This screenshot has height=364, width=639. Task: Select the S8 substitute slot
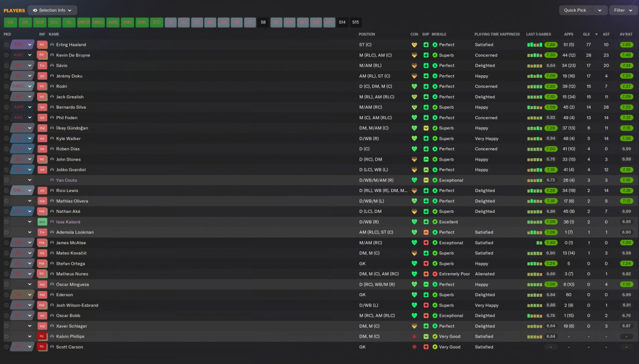coord(263,22)
